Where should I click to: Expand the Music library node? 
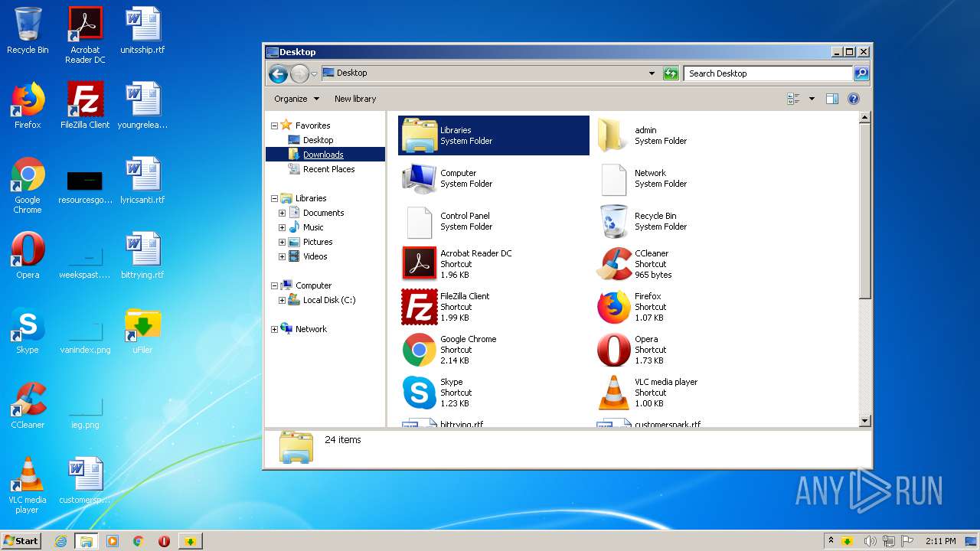pos(282,227)
